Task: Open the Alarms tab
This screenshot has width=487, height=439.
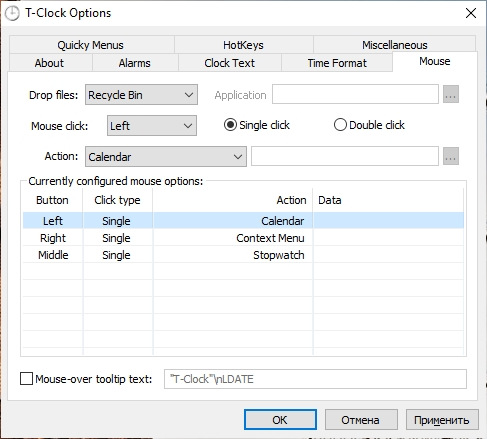Action: coord(135,63)
